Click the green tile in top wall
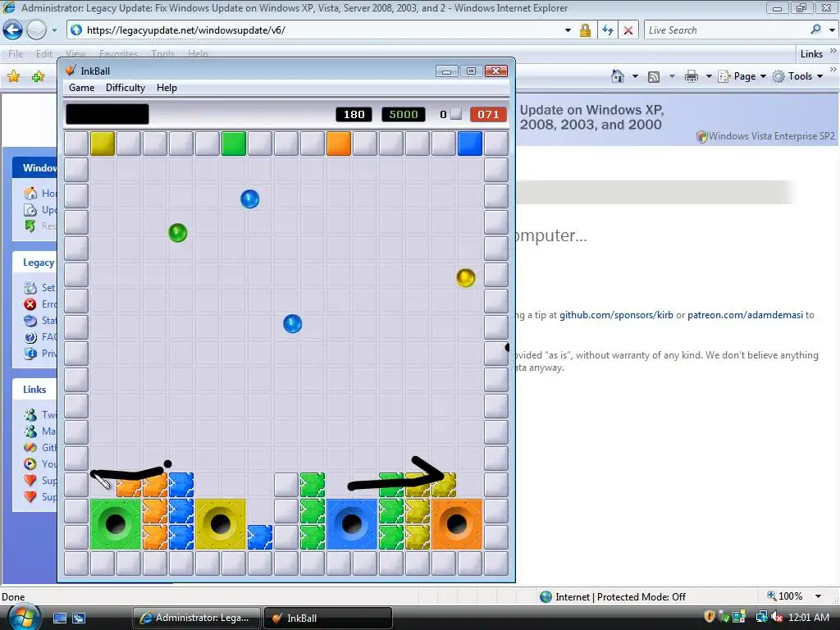 point(234,144)
